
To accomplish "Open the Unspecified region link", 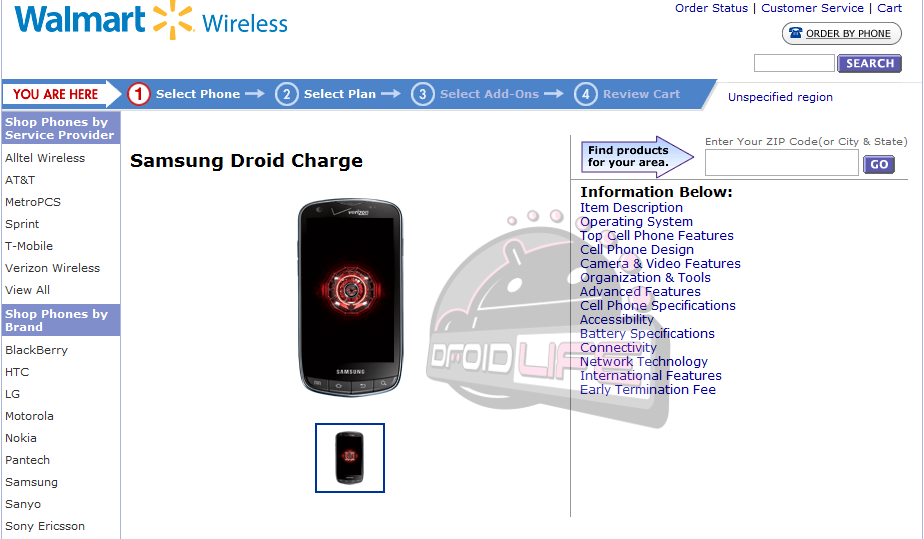I will coord(780,97).
